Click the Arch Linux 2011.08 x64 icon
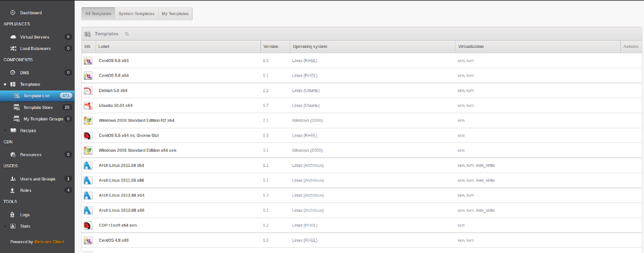 [x=88, y=165]
